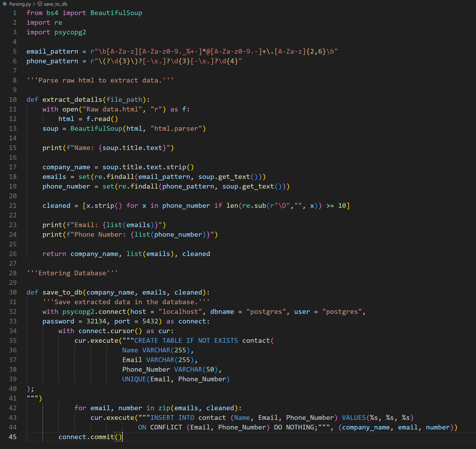
Task: Place cursor on extract_details function name
Action: 72,100
